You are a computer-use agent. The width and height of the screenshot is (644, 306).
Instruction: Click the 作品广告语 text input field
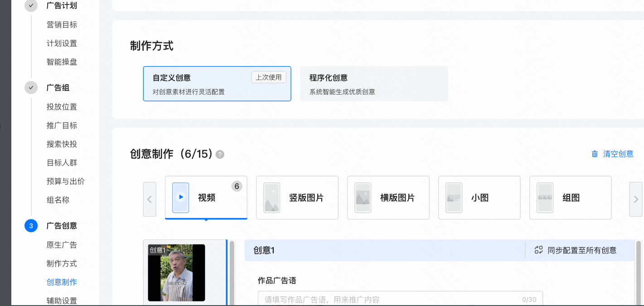390,299
